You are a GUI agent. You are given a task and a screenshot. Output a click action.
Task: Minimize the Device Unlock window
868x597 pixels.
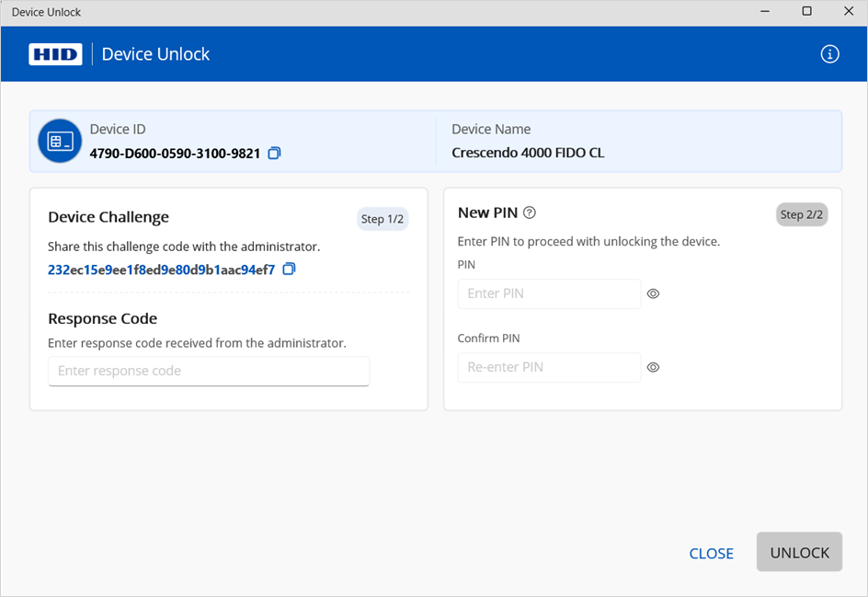764,12
